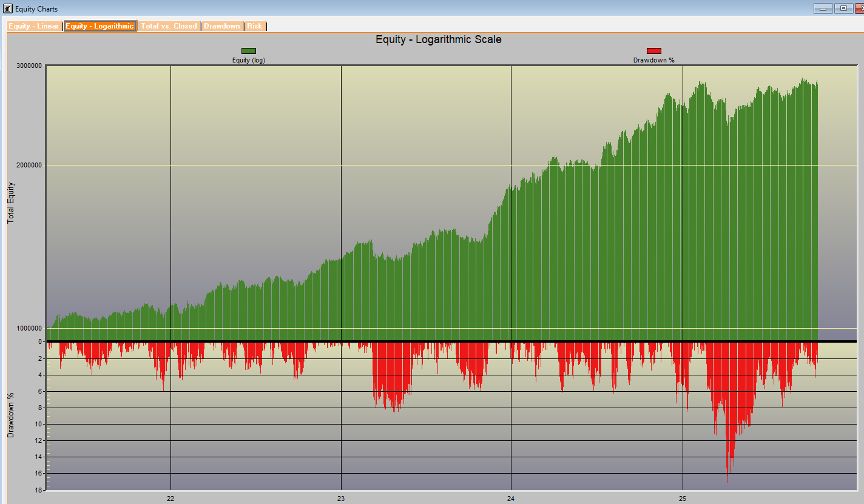Screen dimensions: 864x504
Task: Minimize the Equity Charts window
Action: 823,8
